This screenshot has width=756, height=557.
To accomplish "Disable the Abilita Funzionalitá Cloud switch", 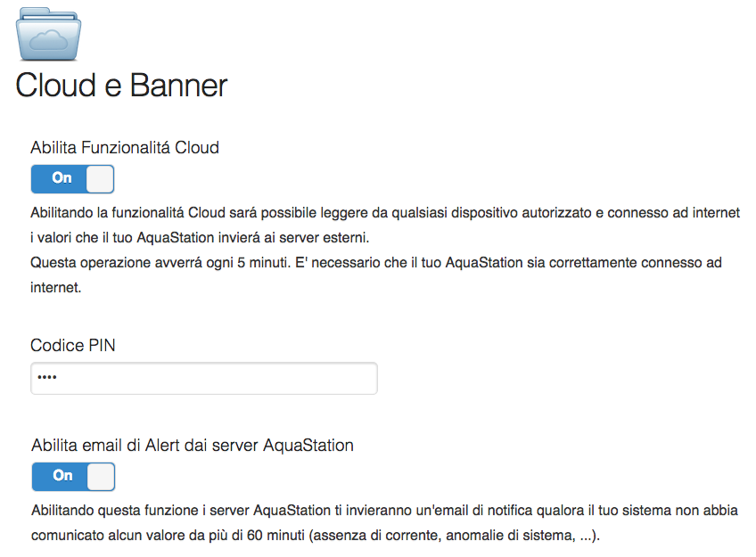I will point(72,179).
